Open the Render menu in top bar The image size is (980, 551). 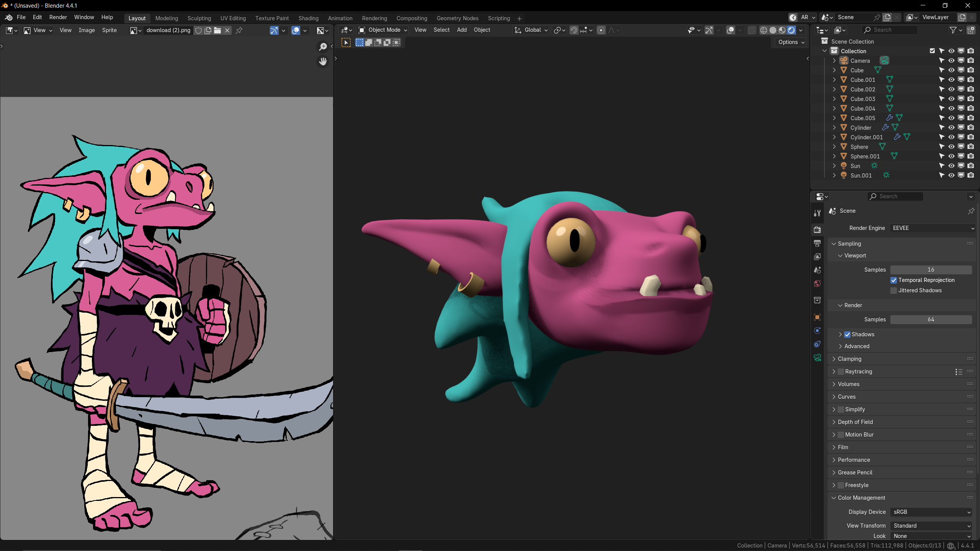click(58, 17)
